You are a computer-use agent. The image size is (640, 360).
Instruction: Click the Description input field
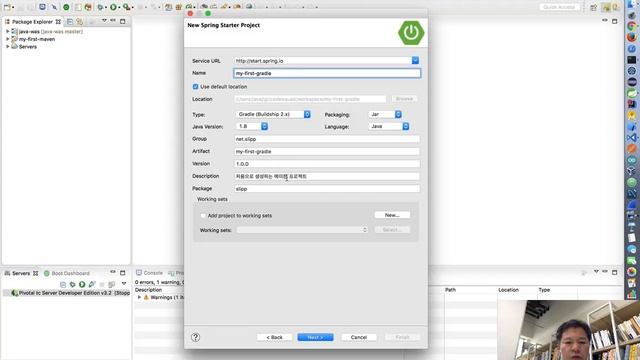(327, 176)
